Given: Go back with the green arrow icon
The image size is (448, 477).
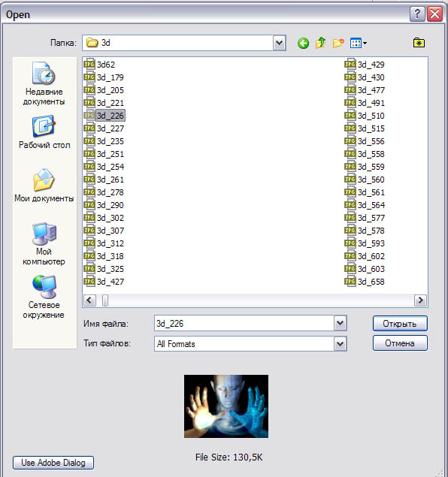Looking at the screenshot, I should click(303, 44).
